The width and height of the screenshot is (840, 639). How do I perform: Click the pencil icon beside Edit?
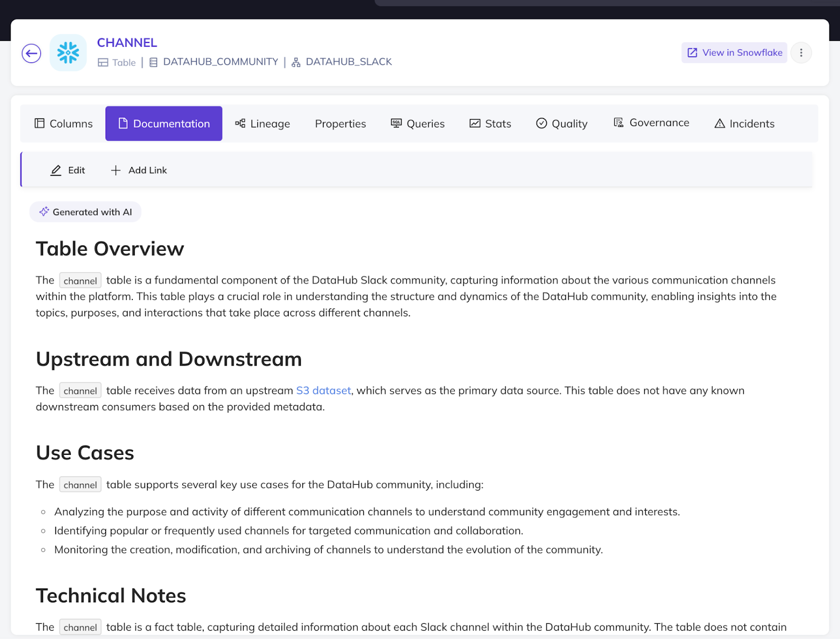click(x=56, y=170)
